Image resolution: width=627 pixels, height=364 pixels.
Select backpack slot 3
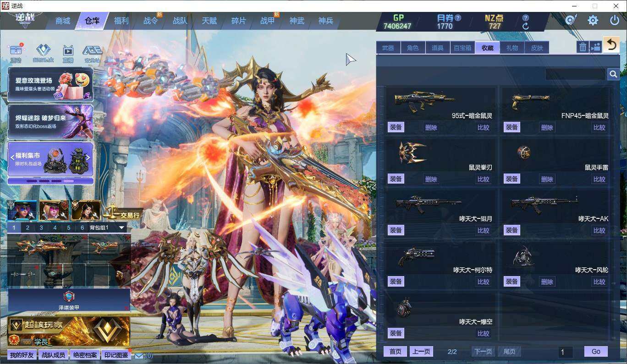coord(41,228)
